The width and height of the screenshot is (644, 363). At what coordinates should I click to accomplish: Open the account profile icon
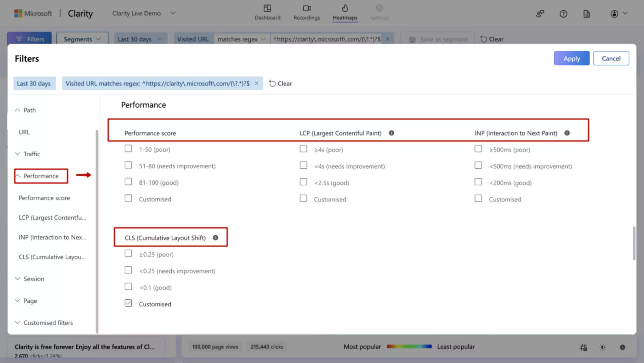(x=614, y=14)
